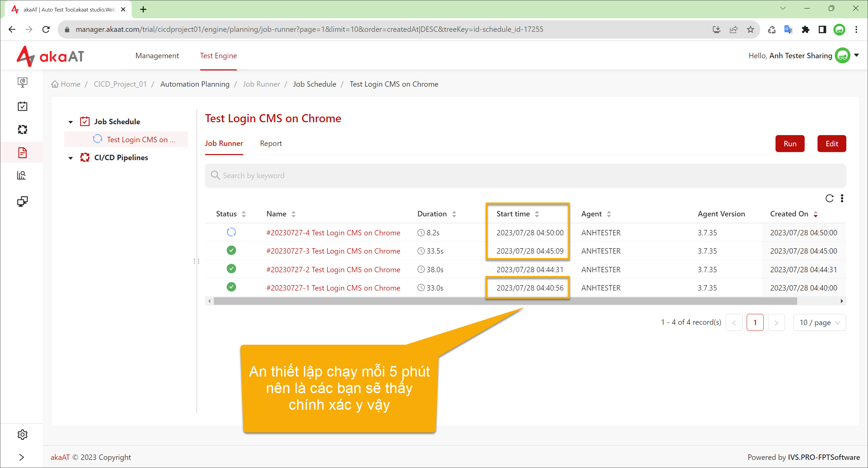Collapse the Job Schedule tree node
Viewport: 868px width, 468px height.
tap(70, 122)
